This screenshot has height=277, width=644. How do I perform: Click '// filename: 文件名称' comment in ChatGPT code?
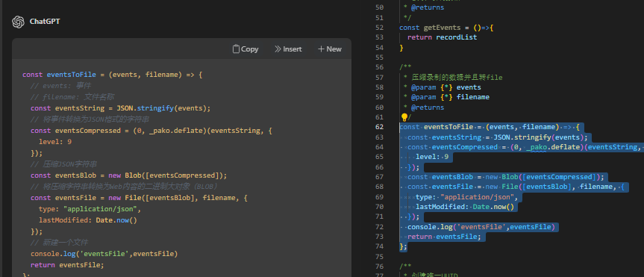(x=72, y=97)
